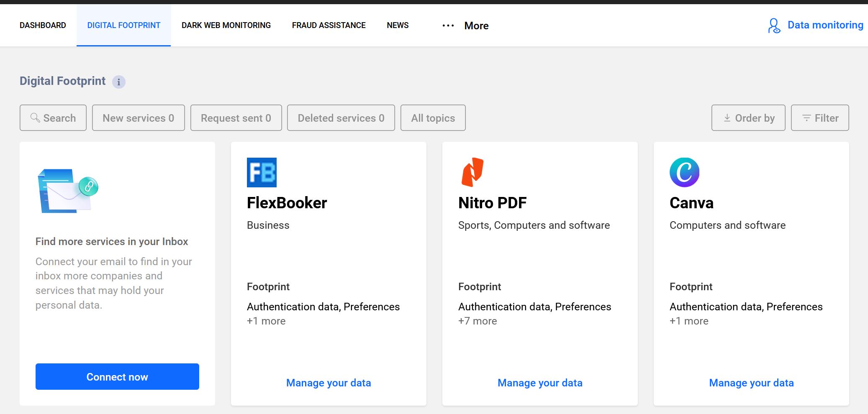Go to the Fraud Assistance tab
This screenshot has height=414, width=868.
coord(329,26)
